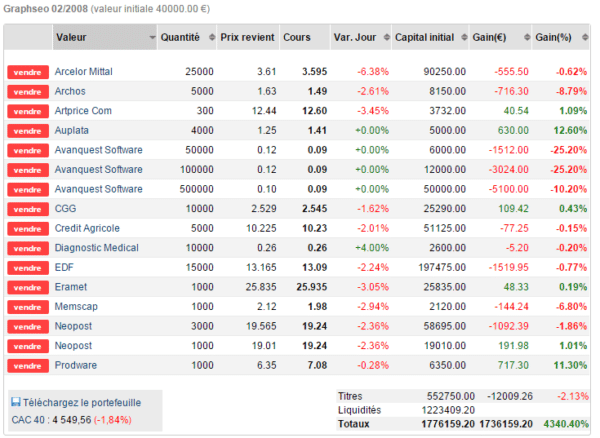Click the Var. Jour value +4.00%
The height and width of the screenshot is (438, 600).
(x=372, y=248)
